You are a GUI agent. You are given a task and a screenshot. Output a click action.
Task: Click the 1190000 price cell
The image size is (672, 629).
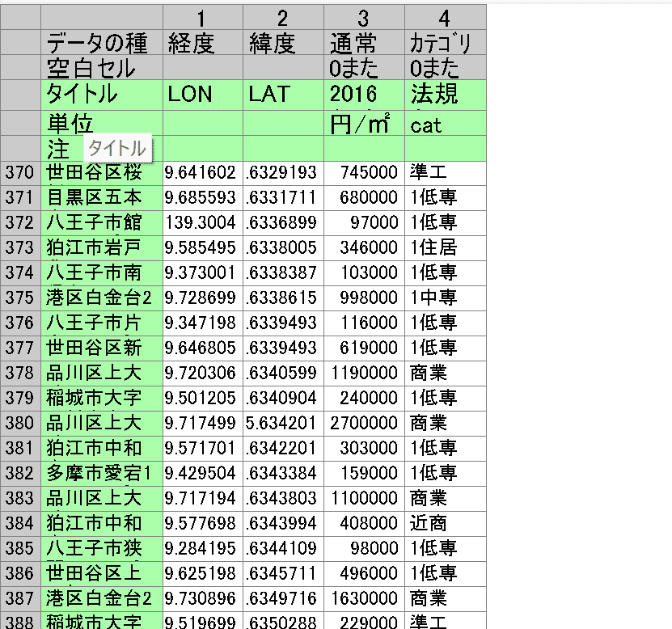(x=364, y=374)
